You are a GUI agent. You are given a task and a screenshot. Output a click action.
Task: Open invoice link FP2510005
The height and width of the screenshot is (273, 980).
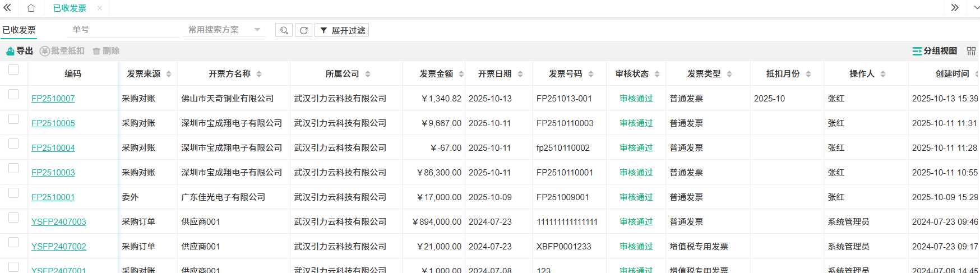[53, 123]
